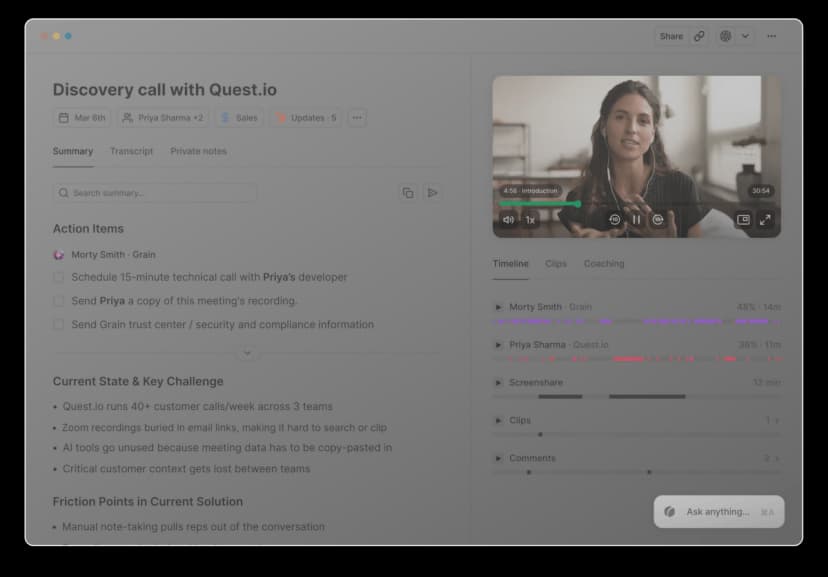This screenshot has height=577, width=828.
Task: Select the Timeline tab
Action: pos(511,263)
